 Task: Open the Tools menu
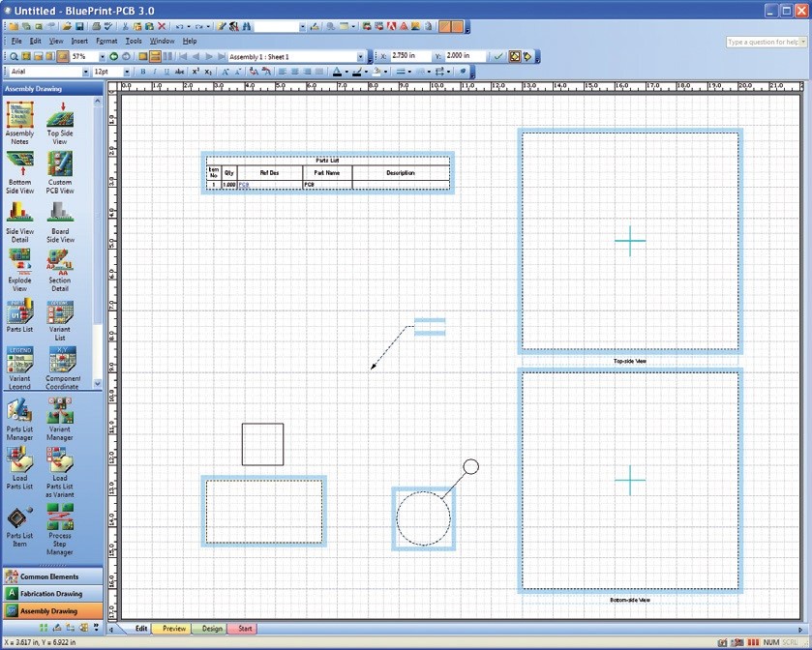pyautogui.click(x=134, y=41)
